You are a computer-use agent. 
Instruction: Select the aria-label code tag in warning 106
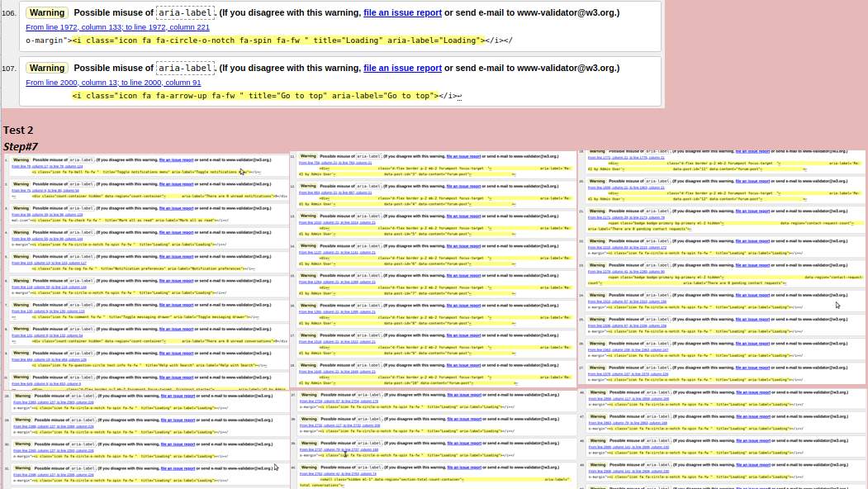[x=185, y=12]
